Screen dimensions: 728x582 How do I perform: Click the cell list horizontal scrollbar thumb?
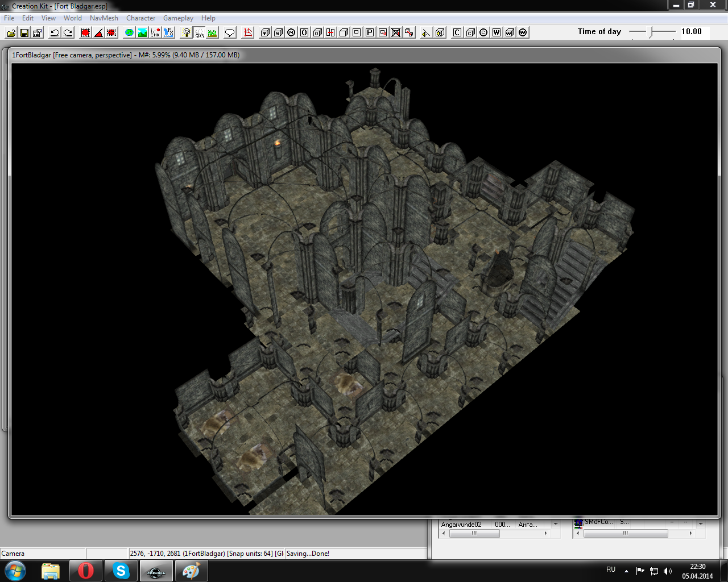click(x=474, y=534)
